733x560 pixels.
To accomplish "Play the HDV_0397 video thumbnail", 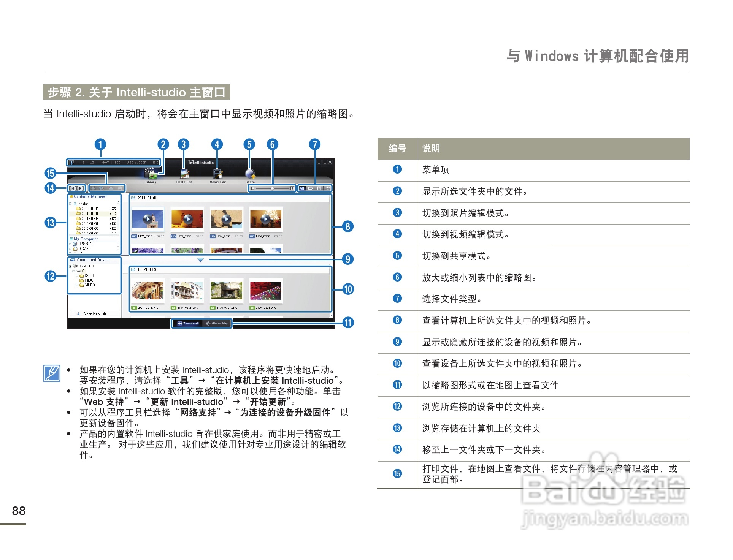I will 226,219.
